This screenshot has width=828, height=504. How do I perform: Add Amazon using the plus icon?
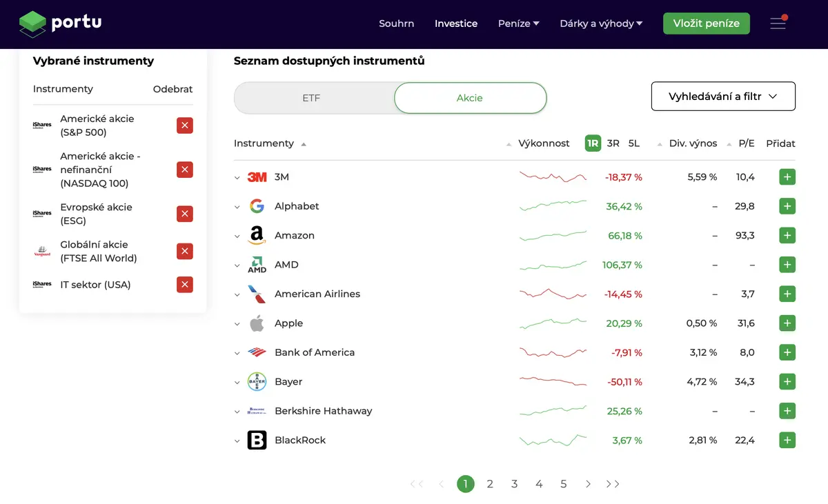pyautogui.click(x=787, y=236)
